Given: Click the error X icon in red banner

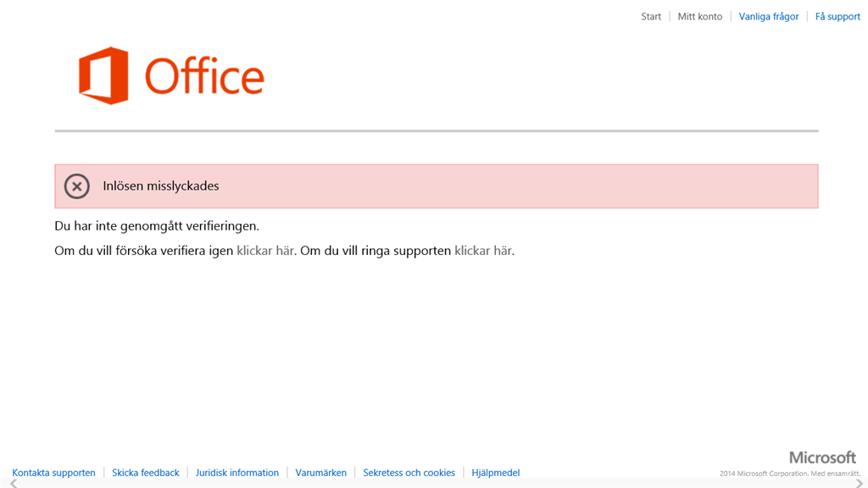Looking at the screenshot, I should point(77,186).
